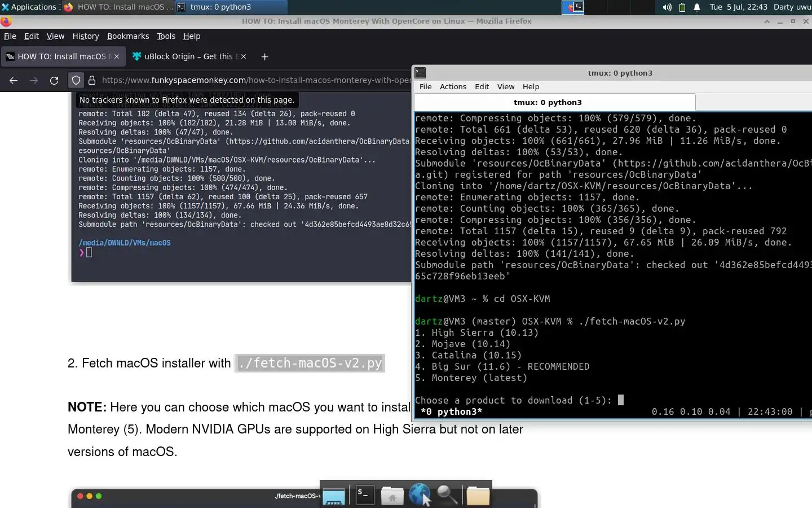Click the /media/DWNLD/VMs/macOS path in article screenshot
The image size is (812, 508).
pyautogui.click(x=125, y=243)
